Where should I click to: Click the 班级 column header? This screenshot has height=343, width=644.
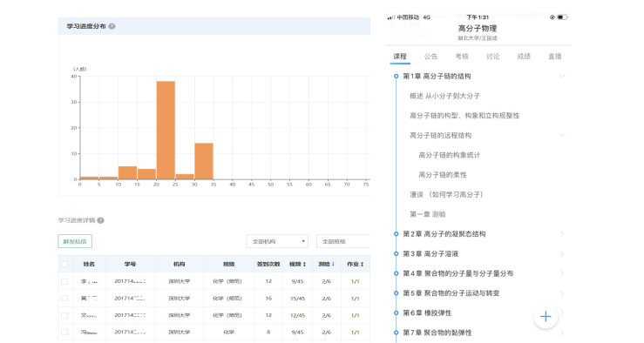click(x=229, y=265)
